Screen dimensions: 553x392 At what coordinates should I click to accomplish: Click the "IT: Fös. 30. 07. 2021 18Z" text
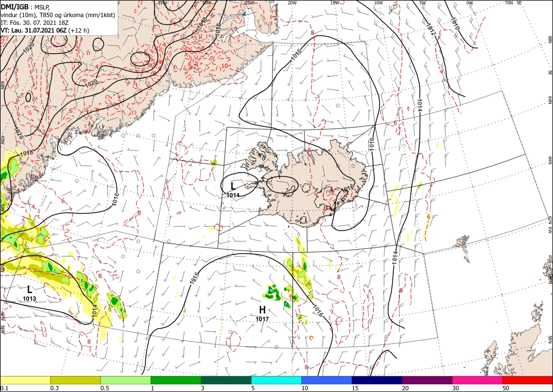coord(34,23)
